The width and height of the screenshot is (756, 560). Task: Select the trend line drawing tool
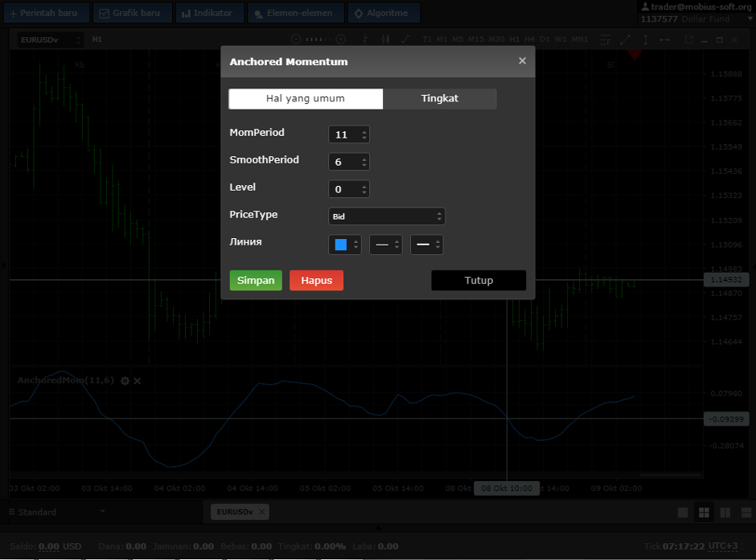(626, 40)
